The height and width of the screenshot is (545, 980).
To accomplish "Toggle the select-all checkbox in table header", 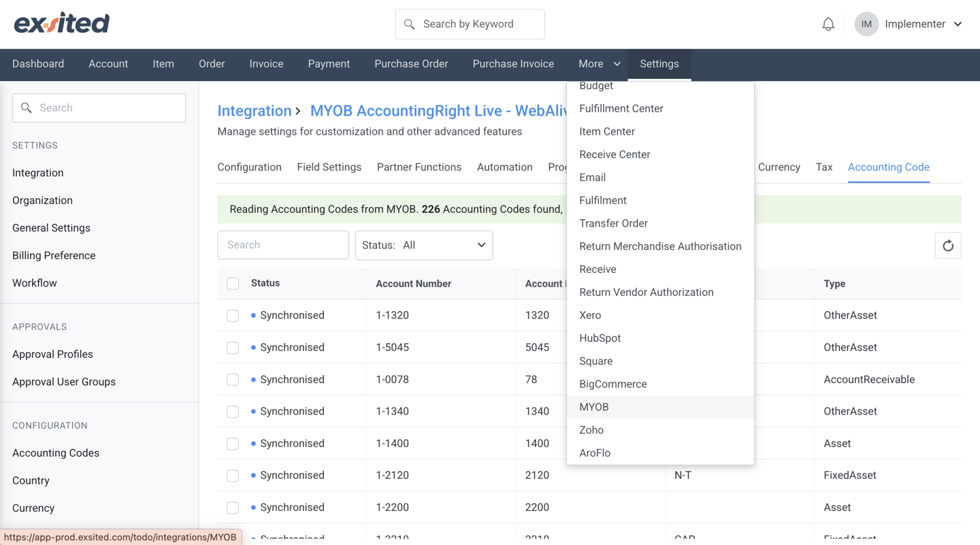I will click(233, 284).
